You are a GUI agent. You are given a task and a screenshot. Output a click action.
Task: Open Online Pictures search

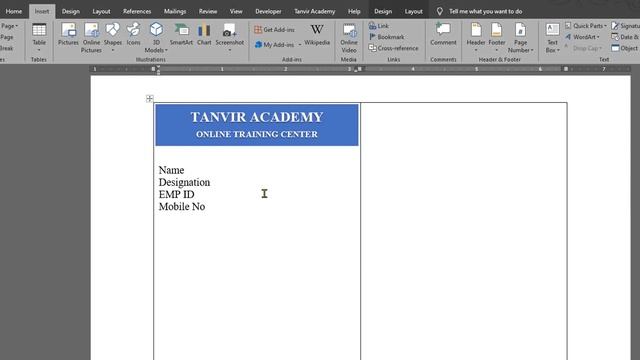click(91, 38)
